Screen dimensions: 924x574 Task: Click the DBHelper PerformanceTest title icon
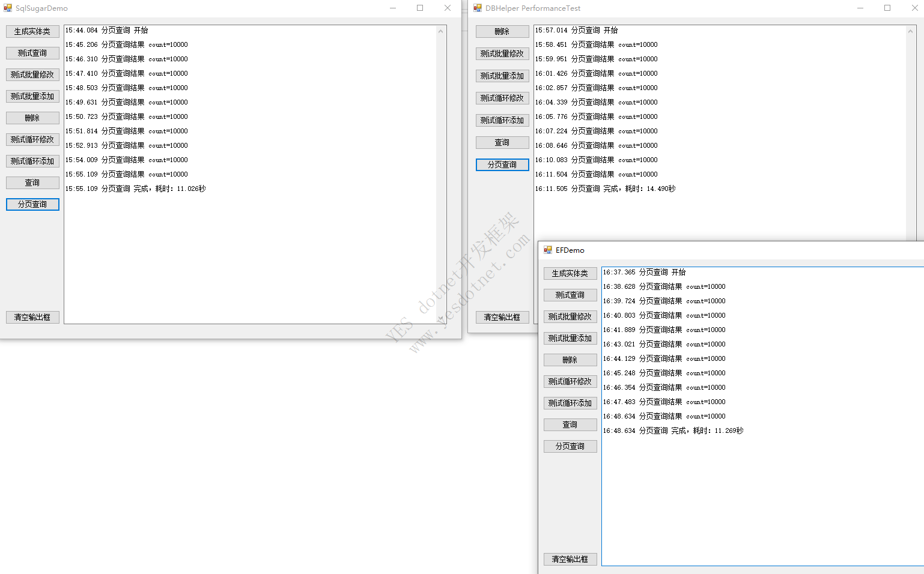[478, 8]
